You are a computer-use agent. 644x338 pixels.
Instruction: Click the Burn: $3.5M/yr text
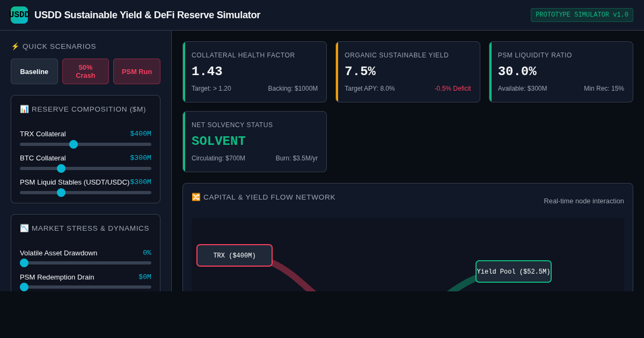click(x=297, y=158)
